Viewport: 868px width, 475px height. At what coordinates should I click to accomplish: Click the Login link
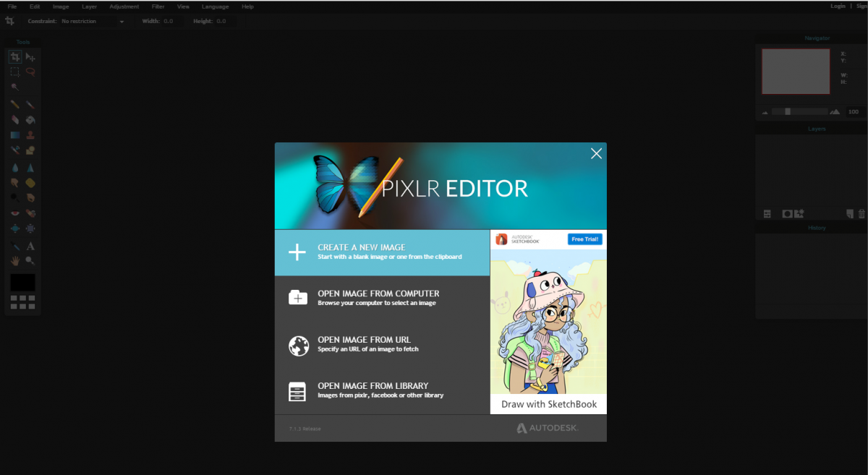pyautogui.click(x=838, y=7)
